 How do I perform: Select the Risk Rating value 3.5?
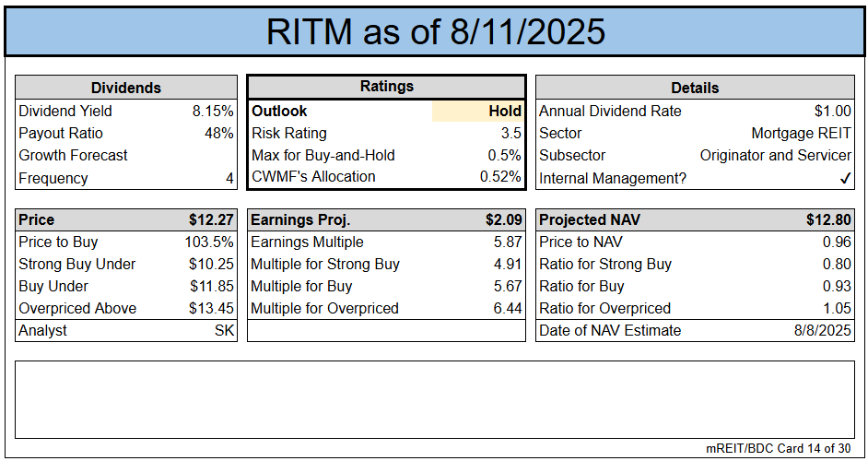point(511,133)
